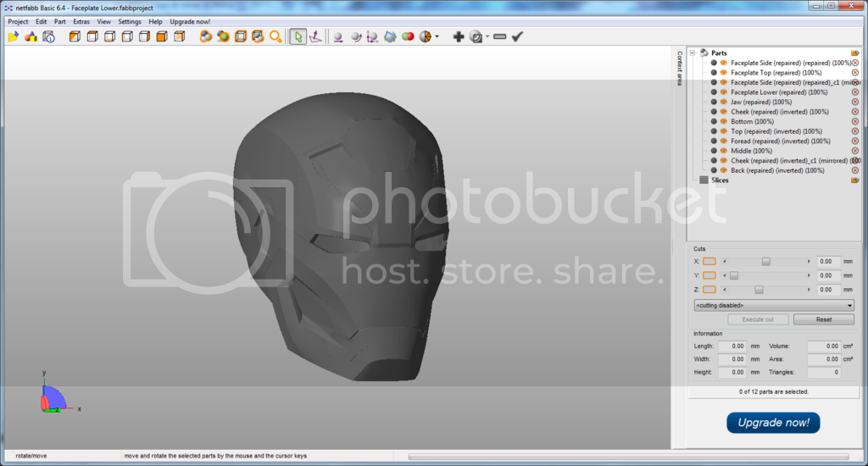Open dropdown arrow beside pie sphere icon
The height and width of the screenshot is (466, 868).
click(437, 36)
